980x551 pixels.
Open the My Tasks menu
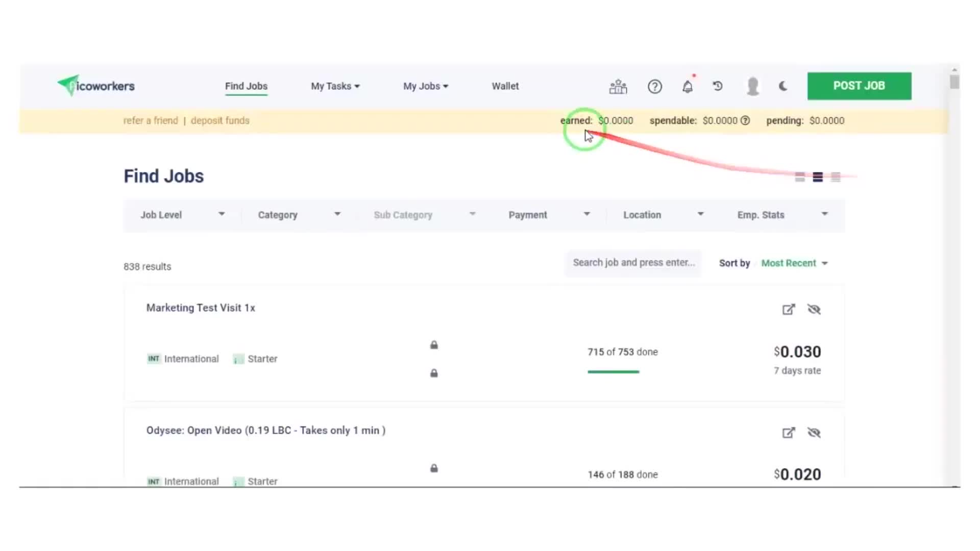[x=335, y=86]
